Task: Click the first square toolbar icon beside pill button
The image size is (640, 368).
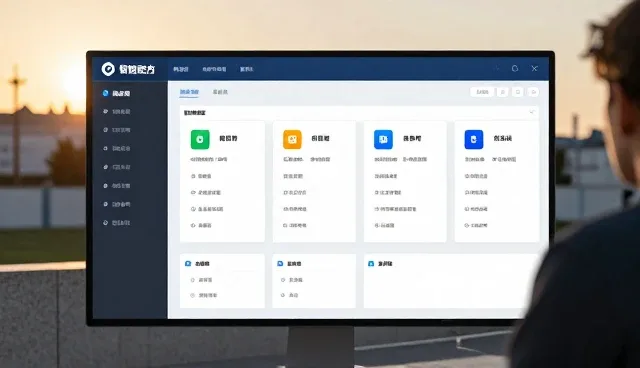Action: click(502, 92)
